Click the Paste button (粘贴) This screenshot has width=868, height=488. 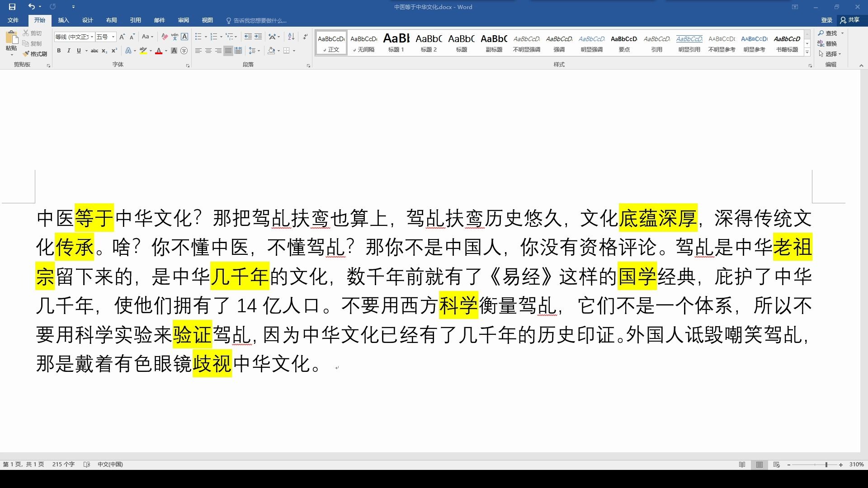(11, 42)
